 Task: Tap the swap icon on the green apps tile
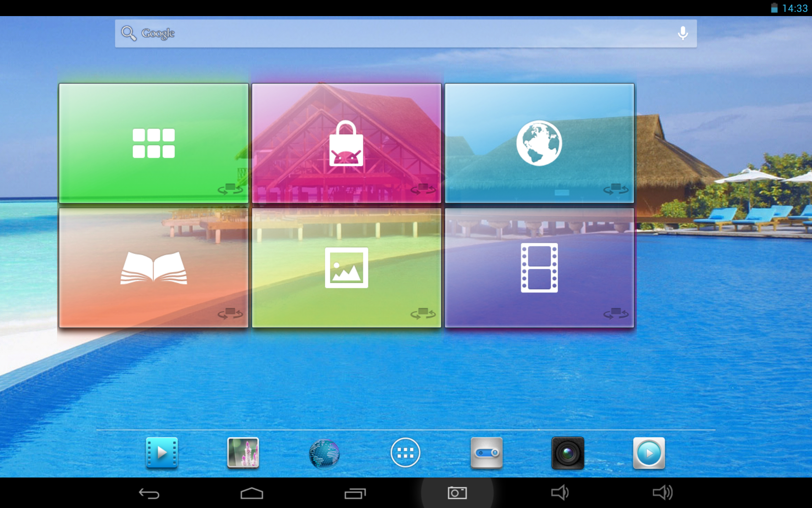[230, 189]
